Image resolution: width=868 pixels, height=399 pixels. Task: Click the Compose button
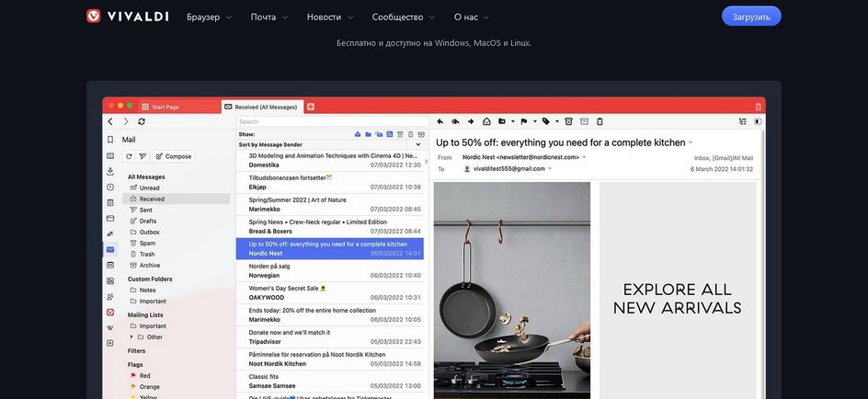pos(173,156)
